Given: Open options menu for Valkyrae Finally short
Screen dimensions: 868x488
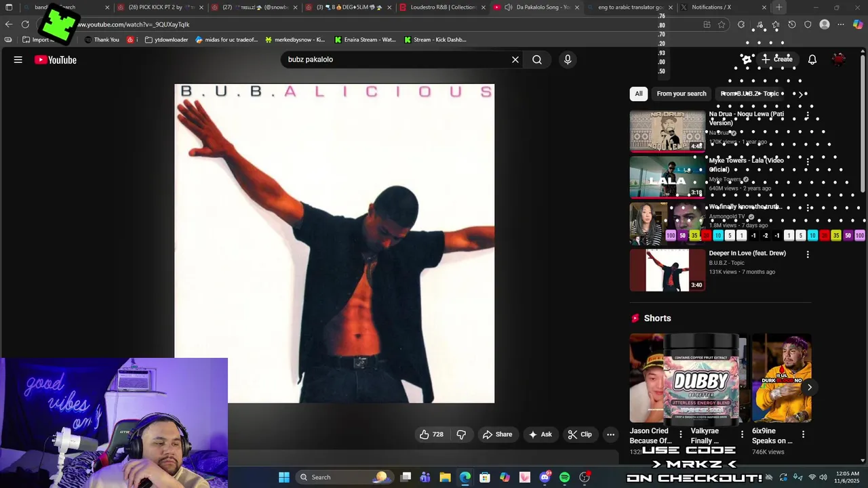Looking at the screenshot, I should 741,434.
